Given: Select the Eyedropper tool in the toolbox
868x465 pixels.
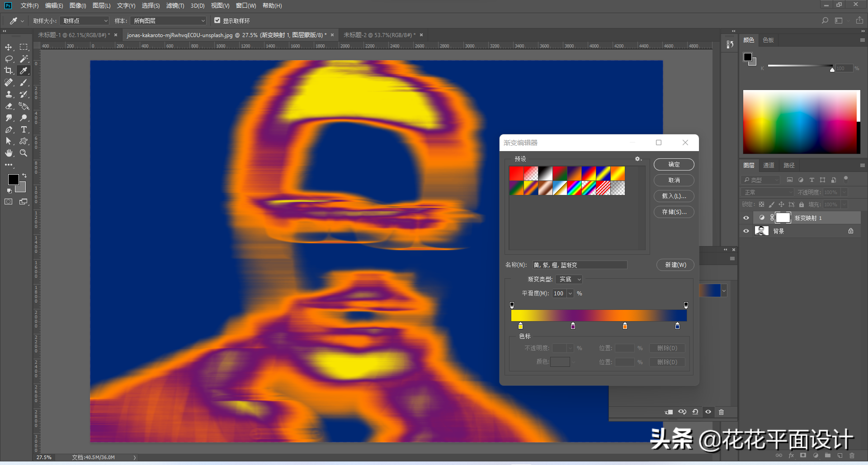Looking at the screenshot, I should tap(24, 71).
